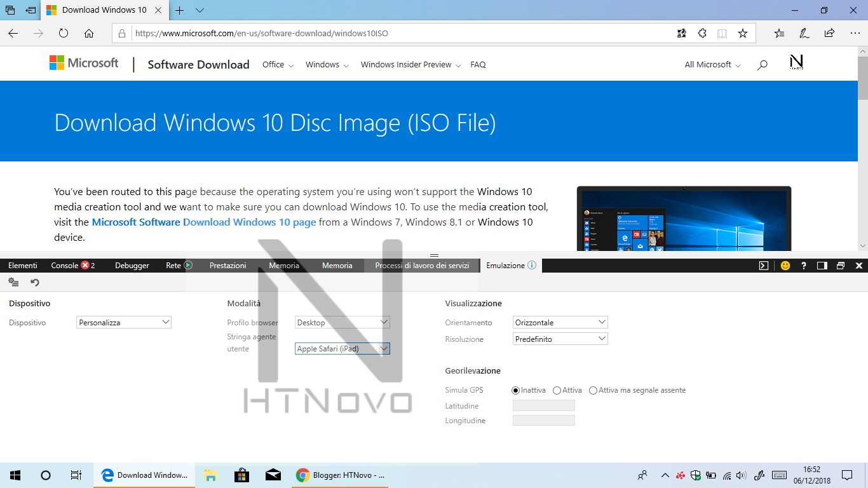868x488 pixels.
Task: Click the site lock icon
Action: point(123,34)
